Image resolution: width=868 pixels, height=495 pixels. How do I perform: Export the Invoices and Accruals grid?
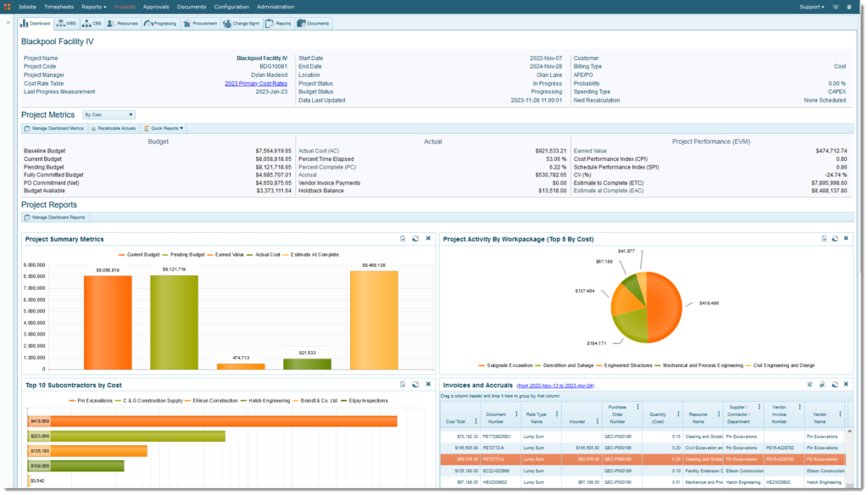tap(822, 384)
